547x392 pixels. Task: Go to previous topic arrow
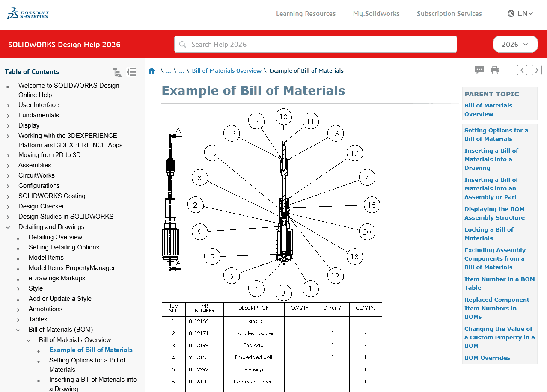coord(522,70)
